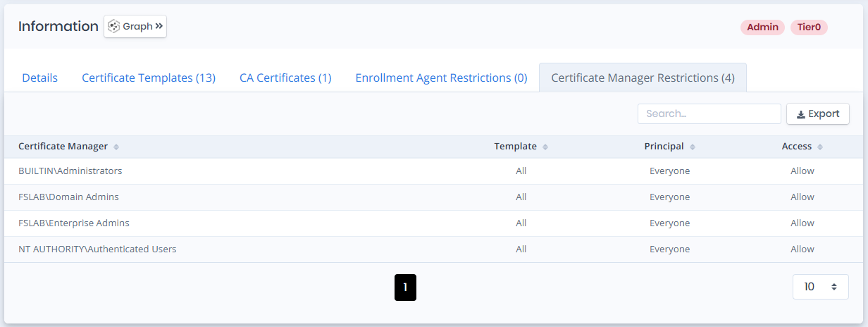Switch to CA Certificates (1) tab
Viewport: 868px width, 327px height.
[x=285, y=78]
